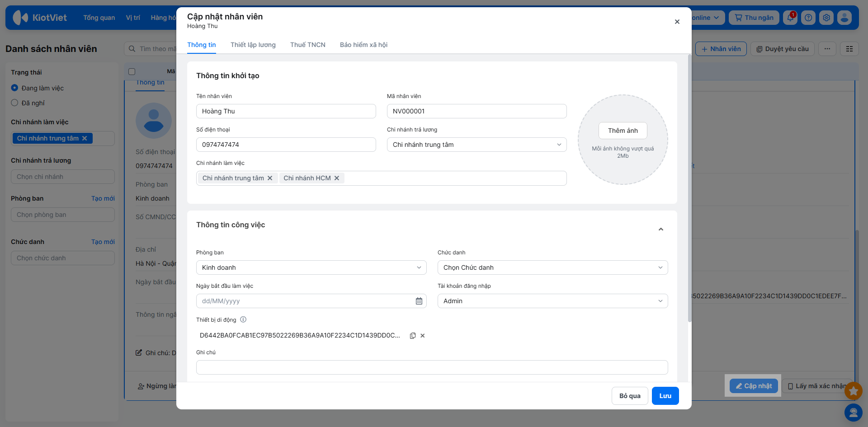Viewport: 868px width, 427px height.
Task: Click Thêm ảnh to upload photo
Action: click(x=623, y=131)
